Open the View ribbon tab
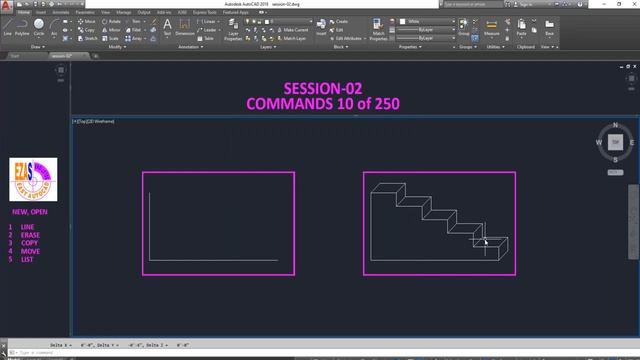The image size is (640, 360). tap(105, 12)
